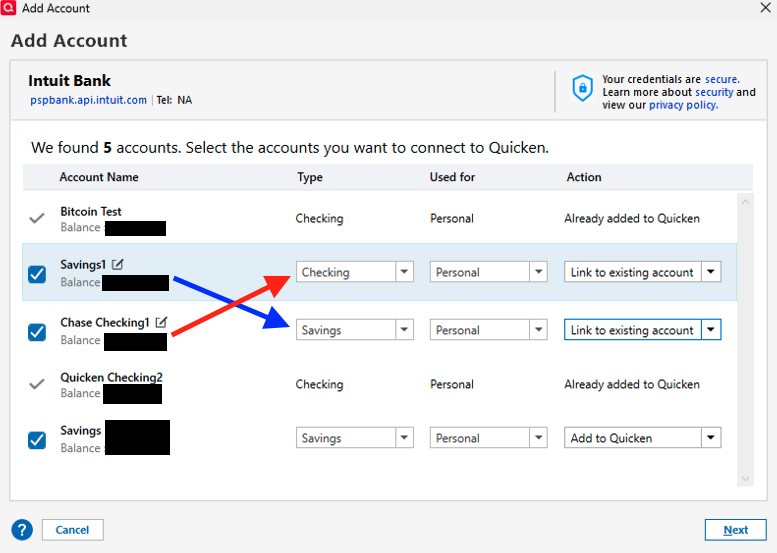
Task: Click the Account Name column header
Action: (x=99, y=177)
